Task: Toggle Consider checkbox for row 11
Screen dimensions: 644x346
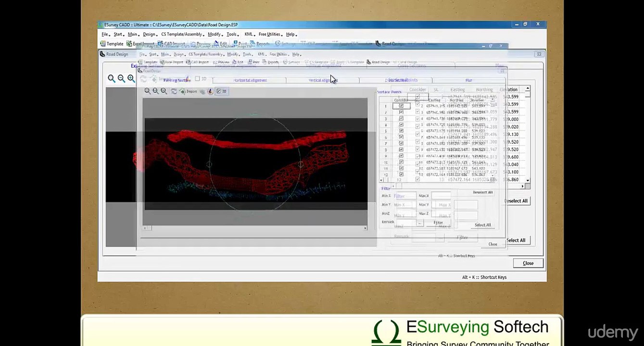Action: (x=401, y=168)
